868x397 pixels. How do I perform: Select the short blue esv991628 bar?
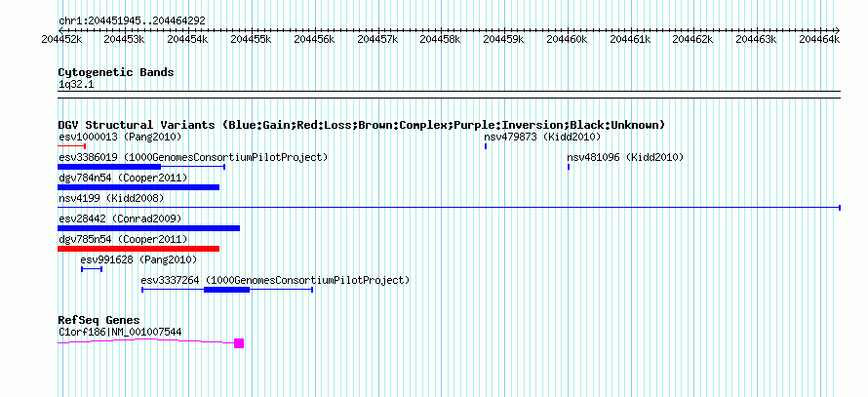pyautogui.click(x=92, y=269)
